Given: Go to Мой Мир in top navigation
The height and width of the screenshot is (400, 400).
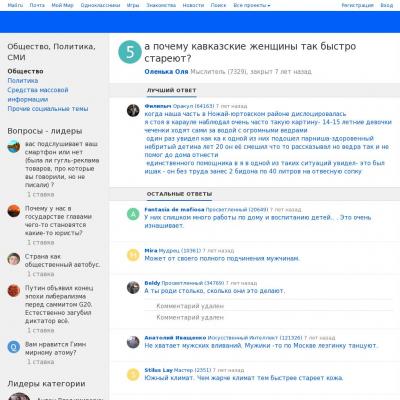Looking at the screenshot, I should pos(62,5).
